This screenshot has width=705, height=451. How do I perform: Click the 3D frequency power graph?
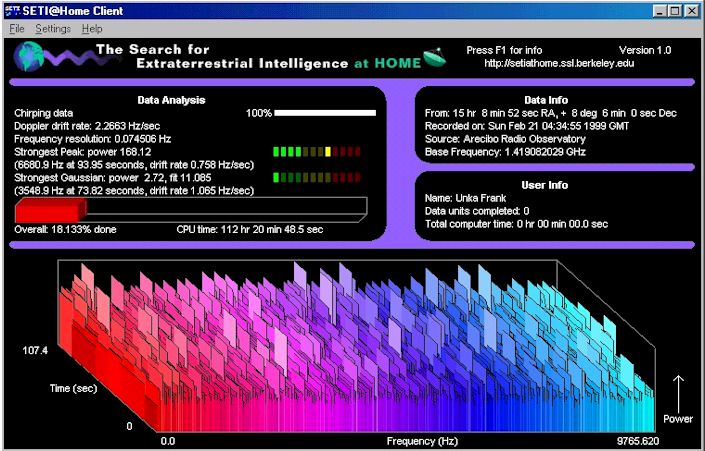pos(355,346)
